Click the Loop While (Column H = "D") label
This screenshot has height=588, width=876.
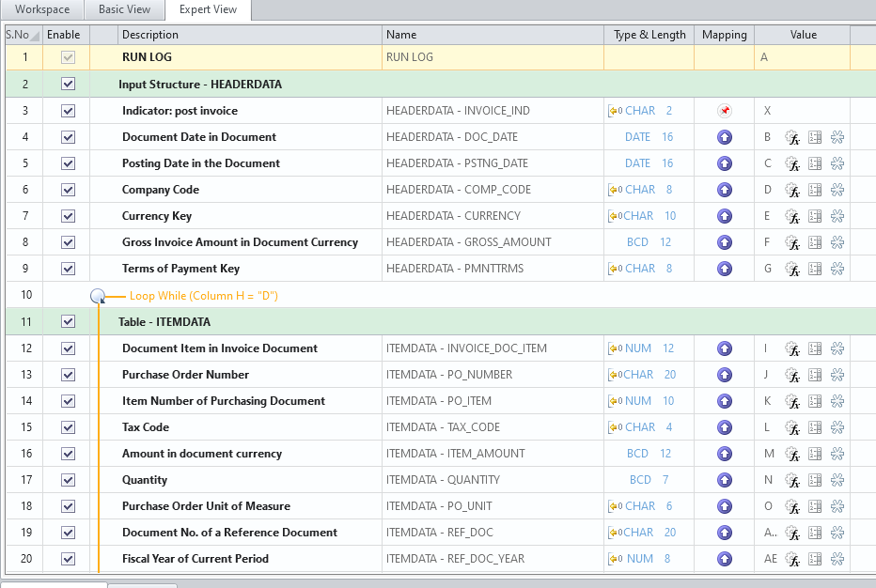pos(203,296)
